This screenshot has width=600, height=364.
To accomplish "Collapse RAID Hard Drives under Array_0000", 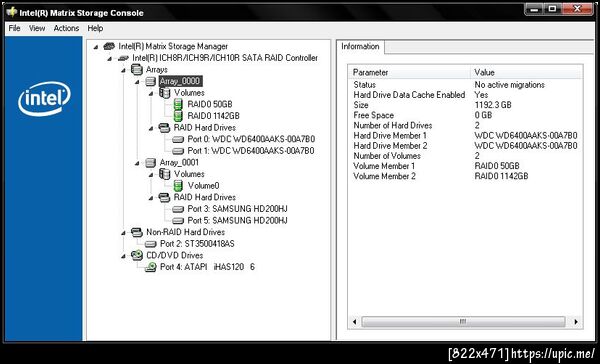I will pyautogui.click(x=151, y=128).
